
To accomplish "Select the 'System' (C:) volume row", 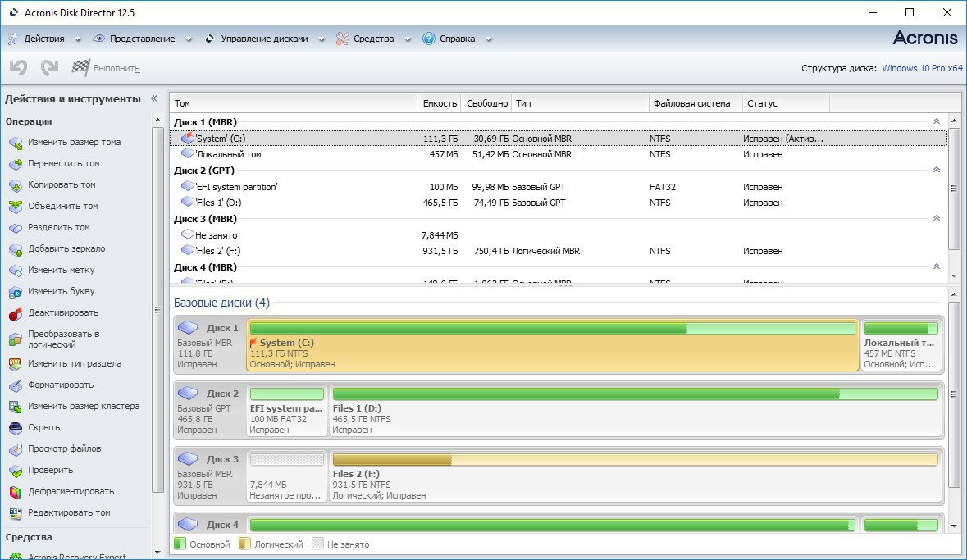I will [x=559, y=138].
